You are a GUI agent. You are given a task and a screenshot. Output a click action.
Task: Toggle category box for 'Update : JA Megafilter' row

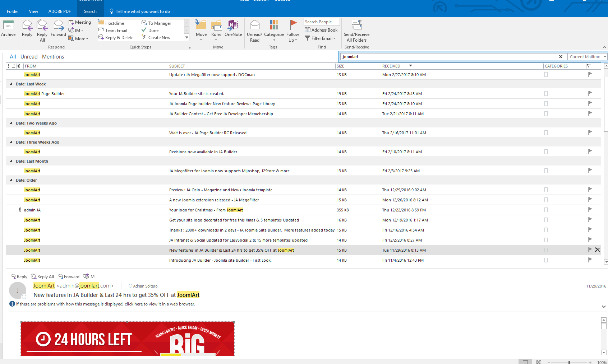point(546,75)
